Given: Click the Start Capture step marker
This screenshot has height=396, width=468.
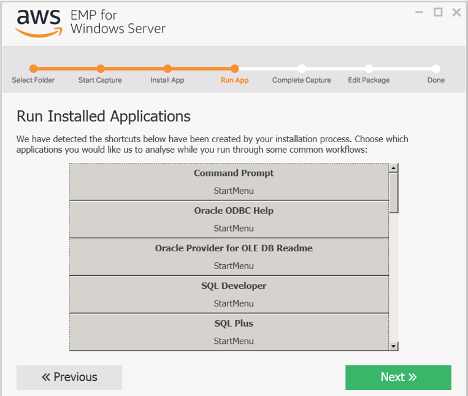Looking at the screenshot, I should 100,69.
